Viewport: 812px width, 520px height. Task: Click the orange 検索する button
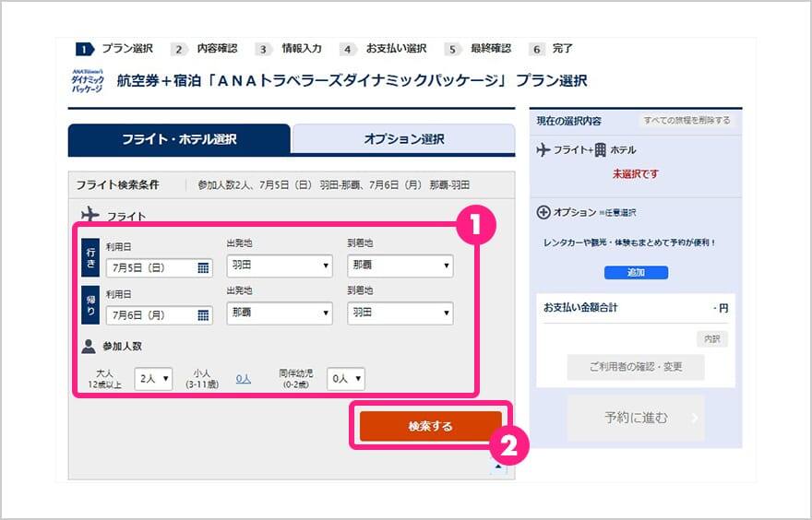431,426
